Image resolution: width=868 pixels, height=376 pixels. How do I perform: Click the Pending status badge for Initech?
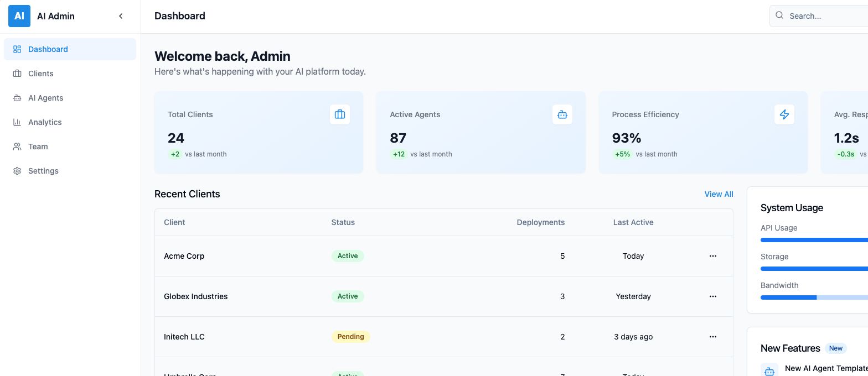click(351, 337)
